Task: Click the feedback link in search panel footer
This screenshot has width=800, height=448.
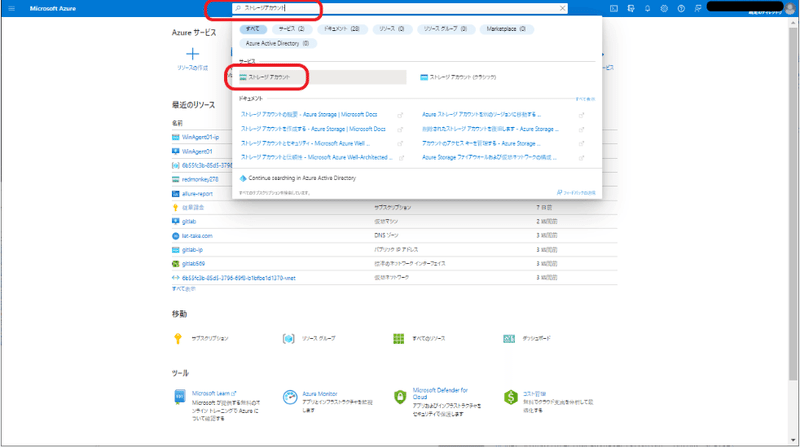Action: [x=576, y=192]
